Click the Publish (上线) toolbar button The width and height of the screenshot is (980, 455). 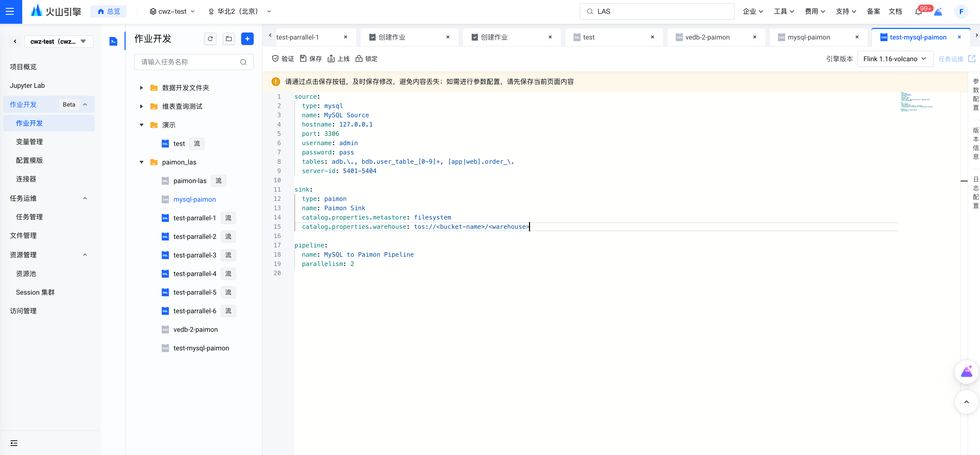[x=339, y=59]
